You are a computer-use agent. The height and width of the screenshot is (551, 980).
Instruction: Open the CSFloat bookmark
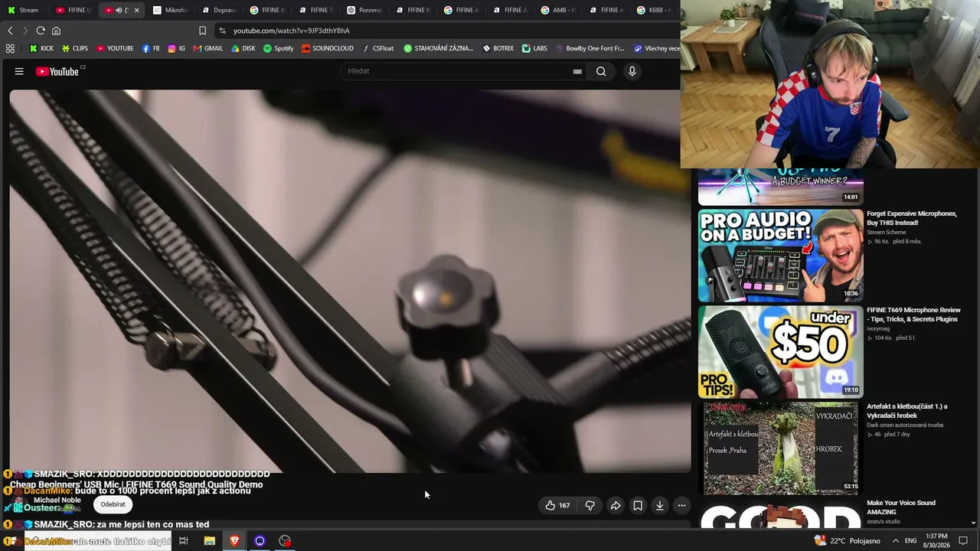377,48
